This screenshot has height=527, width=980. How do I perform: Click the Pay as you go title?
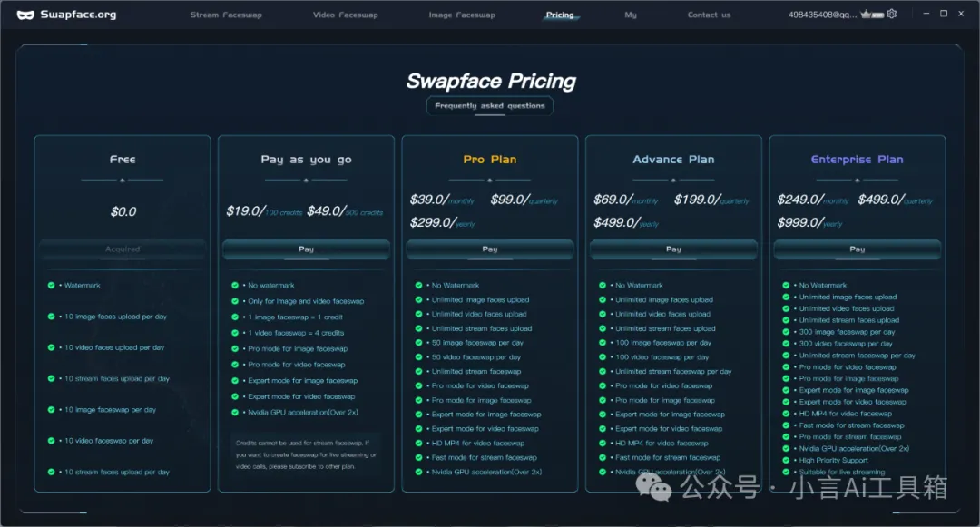(307, 160)
